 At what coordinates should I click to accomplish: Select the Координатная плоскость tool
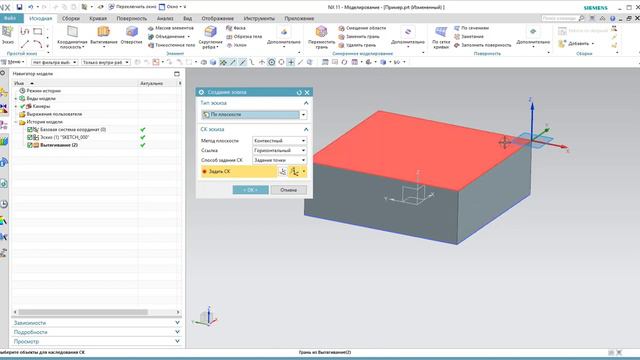point(72,37)
